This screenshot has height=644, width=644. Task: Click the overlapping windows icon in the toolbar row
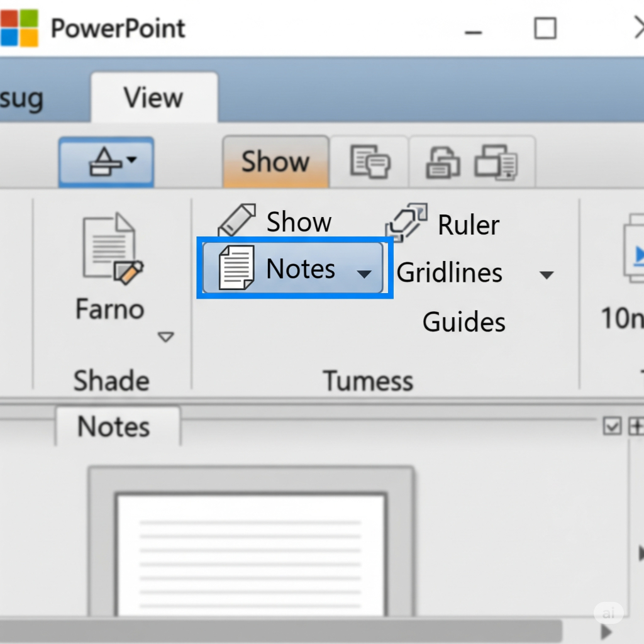pos(496,162)
